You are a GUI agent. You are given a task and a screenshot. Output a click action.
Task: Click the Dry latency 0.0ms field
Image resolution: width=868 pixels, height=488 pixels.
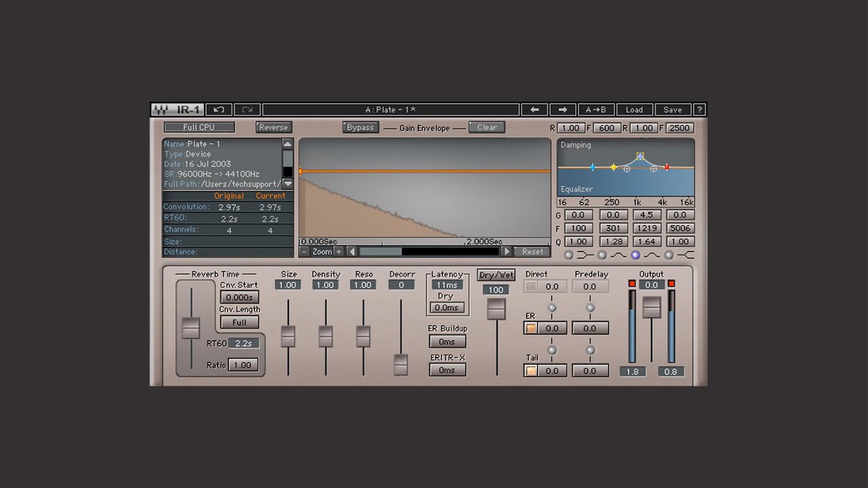click(447, 308)
